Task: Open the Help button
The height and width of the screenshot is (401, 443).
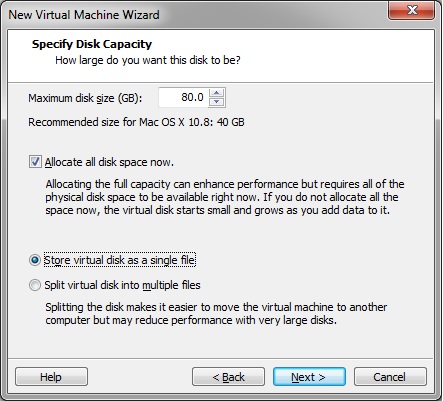Action: (51, 377)
